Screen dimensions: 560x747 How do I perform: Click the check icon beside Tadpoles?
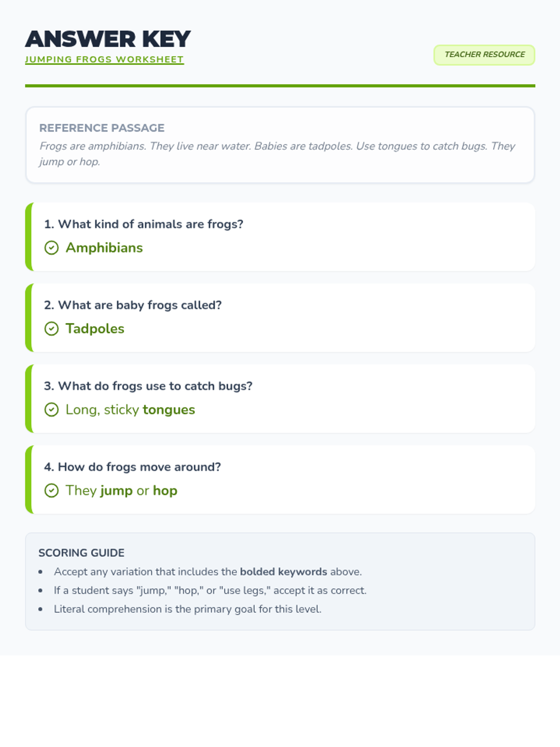(x=51, y=329)
